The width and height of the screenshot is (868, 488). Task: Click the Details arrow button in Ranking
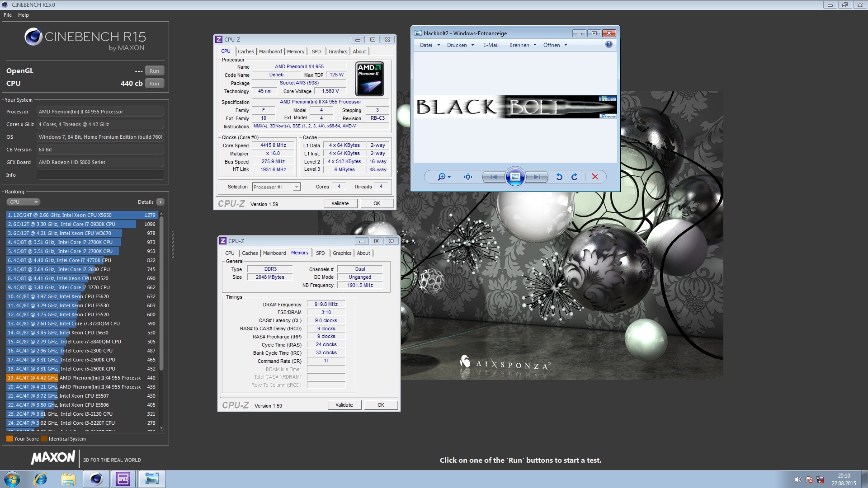(160, 202)
